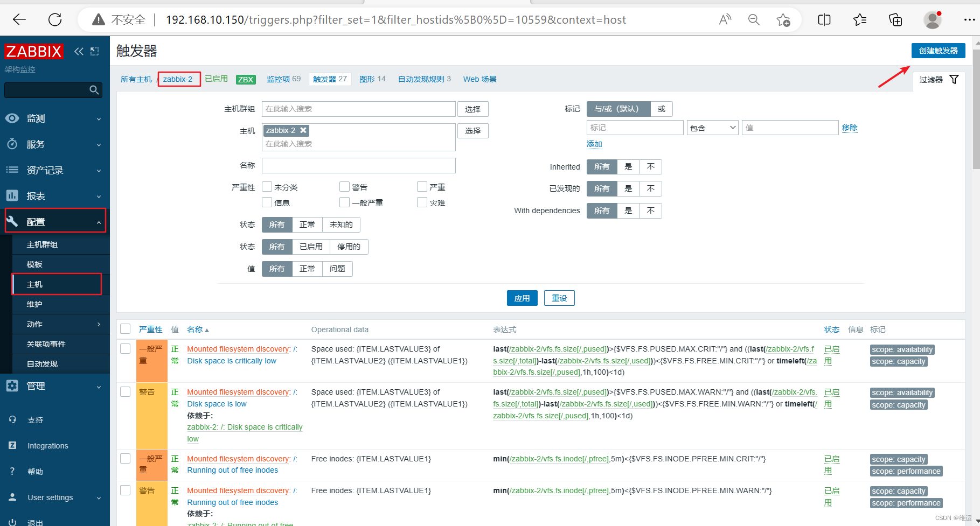Screen dimensions: 980x526
Task: Open the 包含 tag operator dropdown
Action: (x=712, y=128)
